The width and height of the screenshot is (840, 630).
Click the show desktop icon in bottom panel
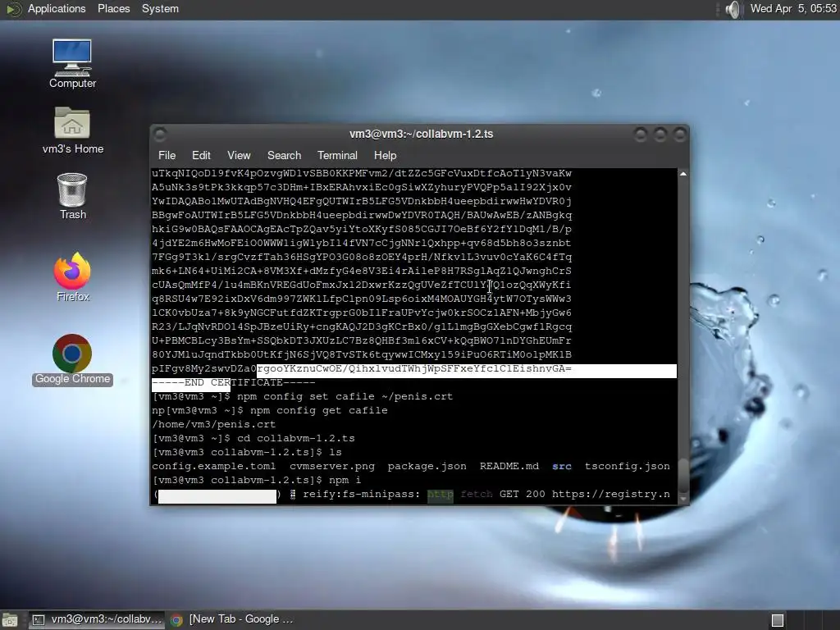coord(9,620)
